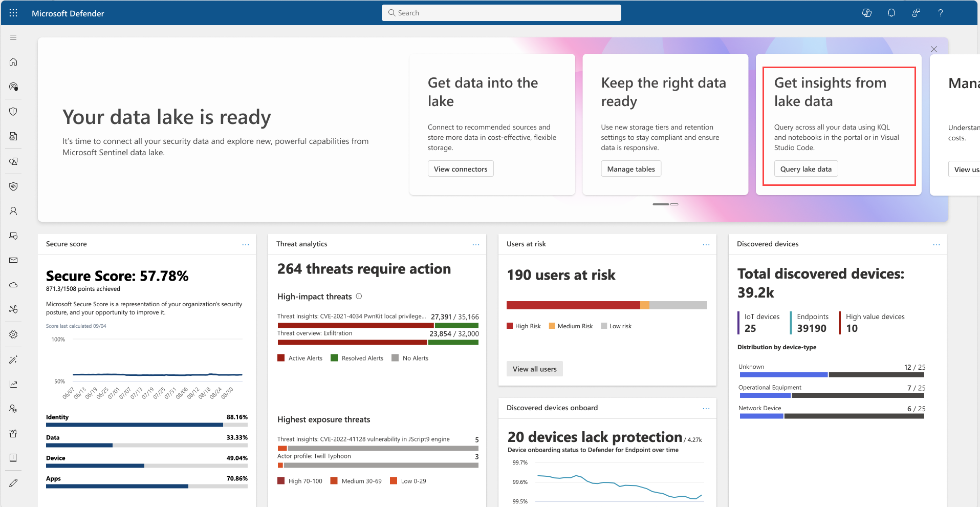Viewport: 980px width, 507px height.
Task: Open Settings gear icon in sidebar
Action: [x=13, y=334]
